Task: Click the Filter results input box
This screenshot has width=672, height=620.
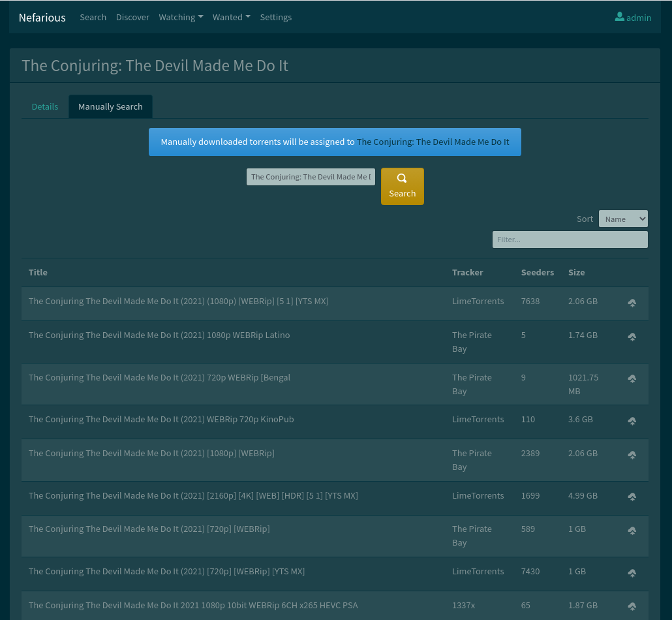Action: click(570, 240)
